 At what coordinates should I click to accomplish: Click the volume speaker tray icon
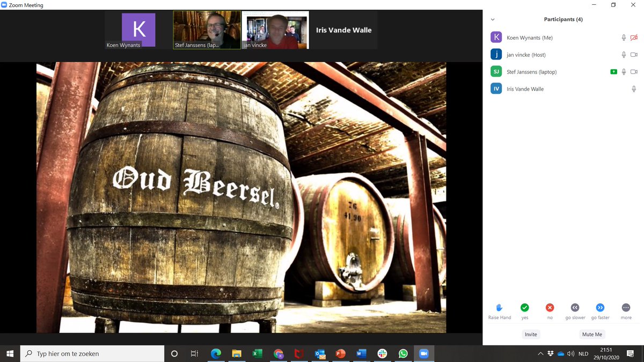[x=571, y=353]
